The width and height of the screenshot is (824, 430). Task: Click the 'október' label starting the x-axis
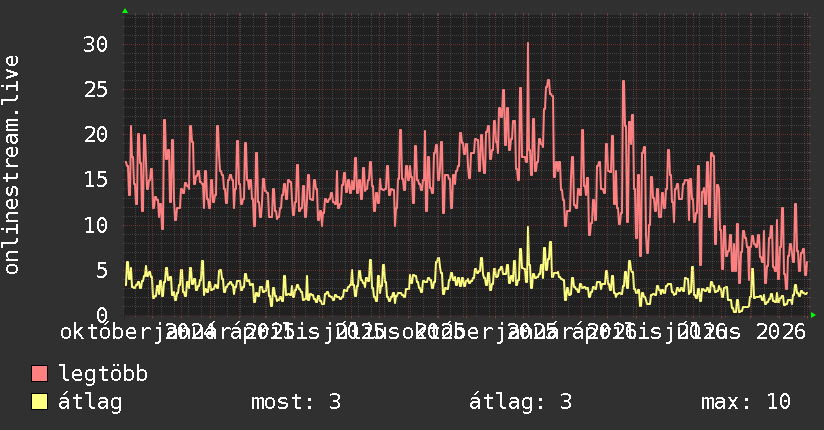106,332
